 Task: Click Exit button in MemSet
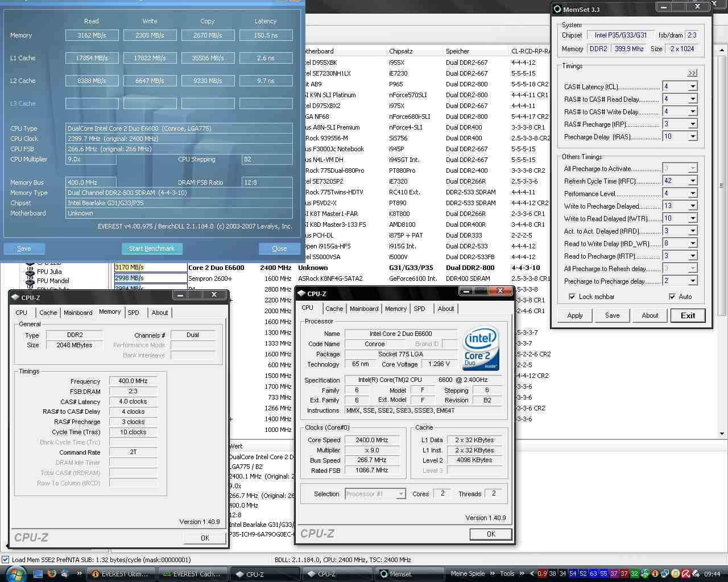(x=688, y=315)
